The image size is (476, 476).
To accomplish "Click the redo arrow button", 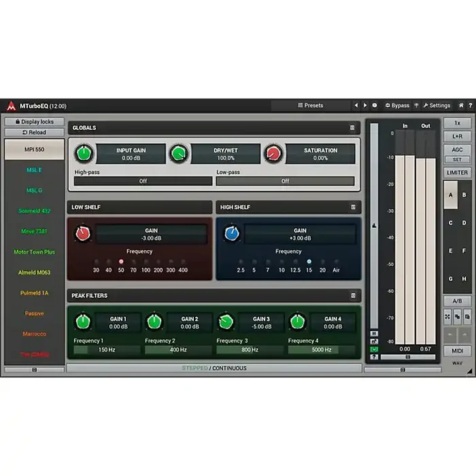I will 464,335.
